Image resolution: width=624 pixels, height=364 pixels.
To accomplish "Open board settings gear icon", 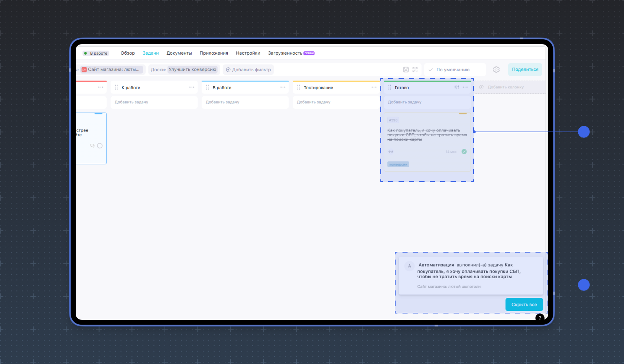I will click(x=496, y=69).
